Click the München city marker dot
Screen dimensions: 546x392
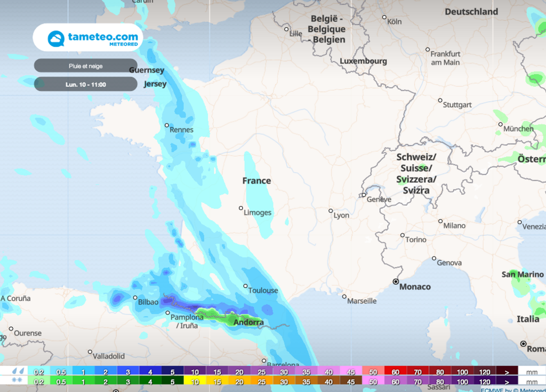click(x=500, y=124)
